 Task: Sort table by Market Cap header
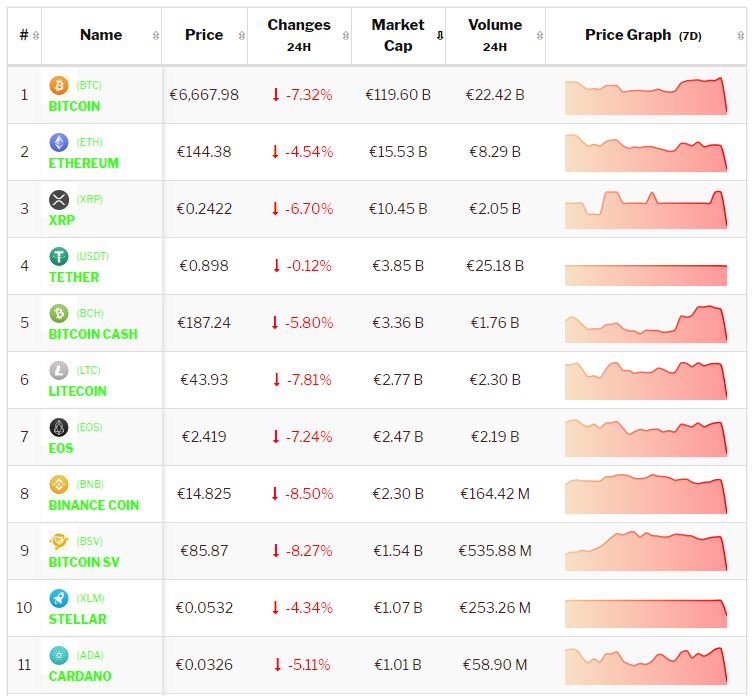(398, 35)
